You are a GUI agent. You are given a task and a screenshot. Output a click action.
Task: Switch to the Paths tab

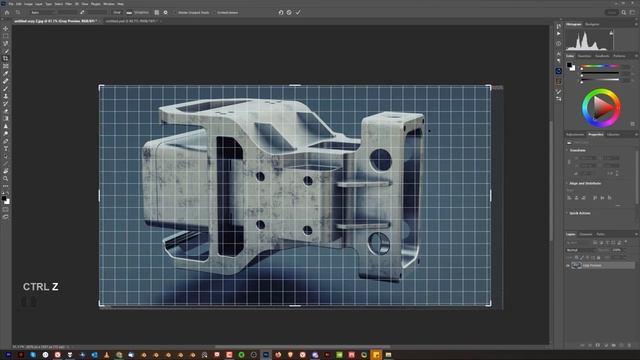(600, 234)
